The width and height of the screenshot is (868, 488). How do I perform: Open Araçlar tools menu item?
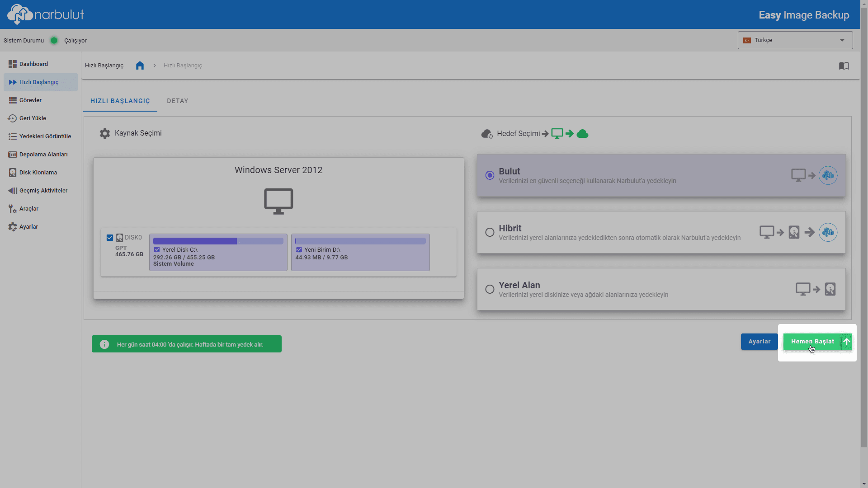click(28, 209)
